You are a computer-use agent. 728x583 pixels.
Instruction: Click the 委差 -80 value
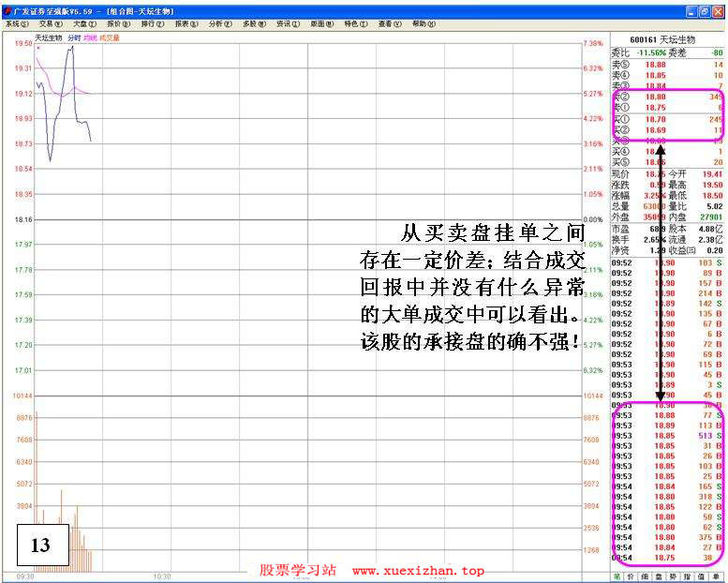tap(718, 53)
